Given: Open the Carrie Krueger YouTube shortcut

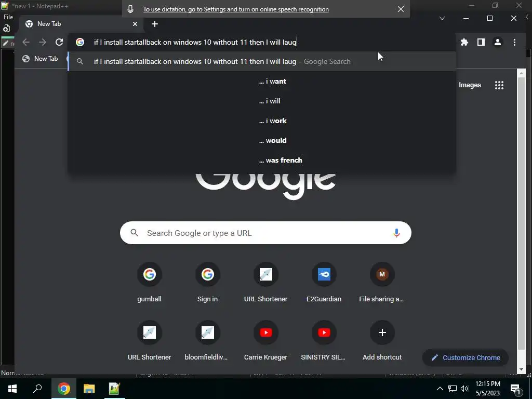Looking at the screenshot, I should point(265,341).
